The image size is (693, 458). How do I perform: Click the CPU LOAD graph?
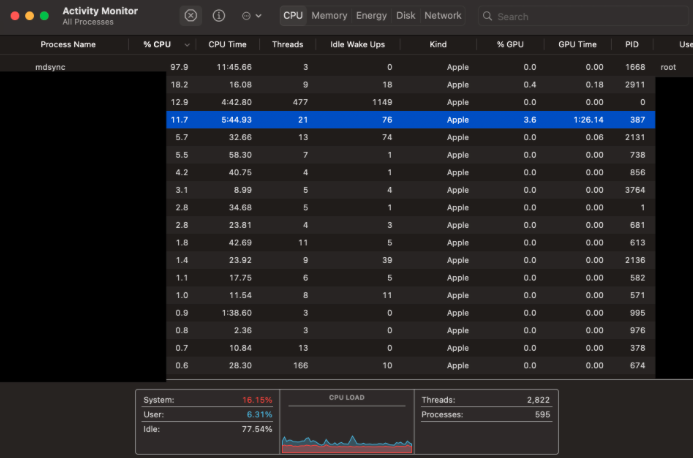click(347, 443)
